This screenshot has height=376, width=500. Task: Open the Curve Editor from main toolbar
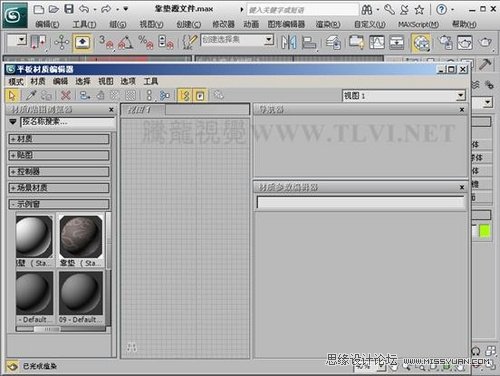tap(377, 42)
